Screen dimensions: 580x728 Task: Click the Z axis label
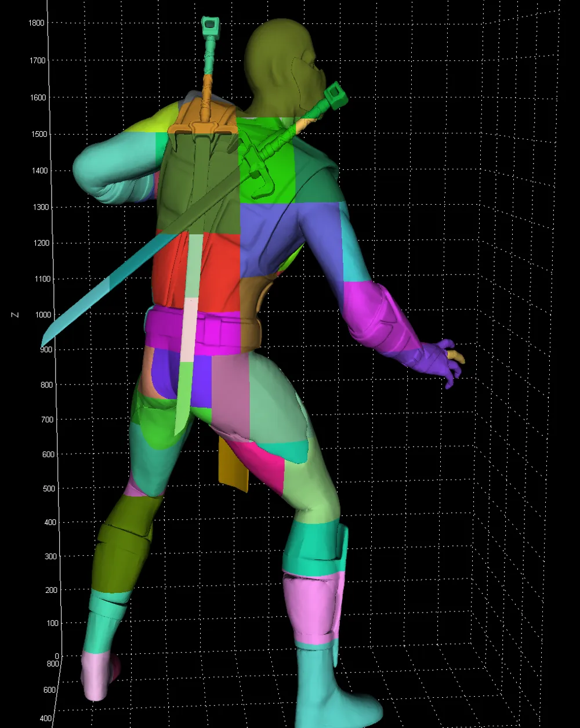(15, 314)
